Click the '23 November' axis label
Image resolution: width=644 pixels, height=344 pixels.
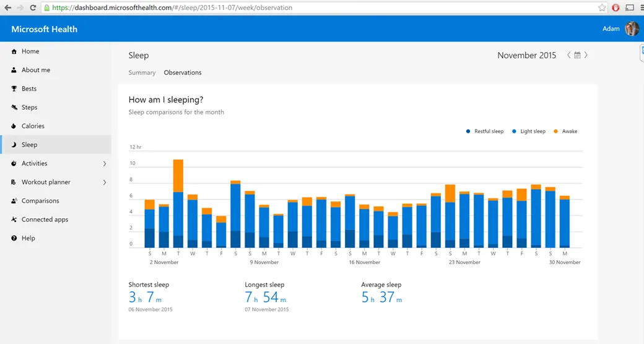tap(464, 262)
